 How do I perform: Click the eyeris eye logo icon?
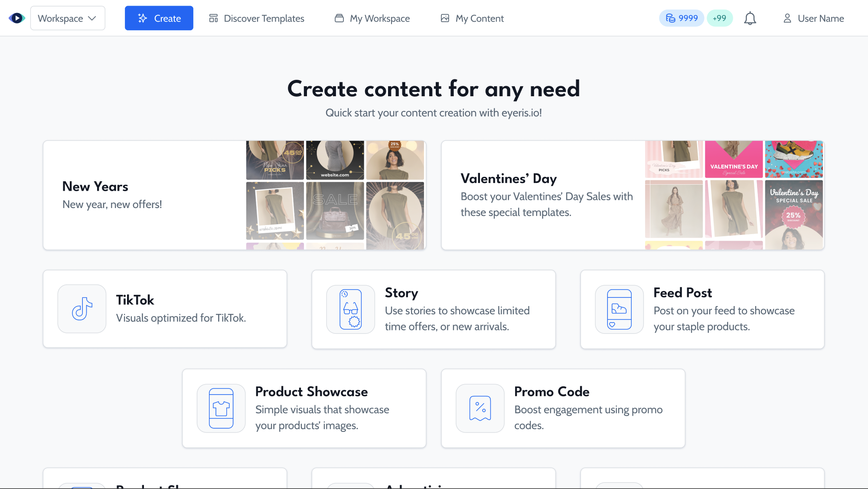(17, 18)
